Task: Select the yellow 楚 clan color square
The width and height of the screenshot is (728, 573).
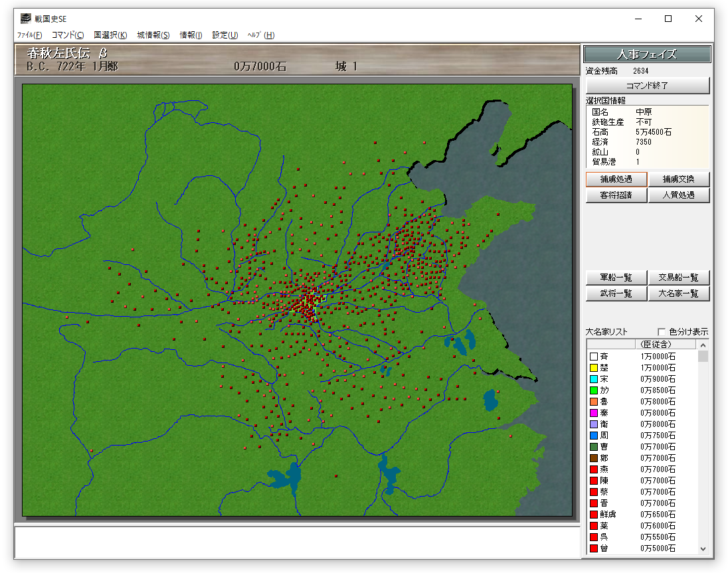Action: point(594,368)
